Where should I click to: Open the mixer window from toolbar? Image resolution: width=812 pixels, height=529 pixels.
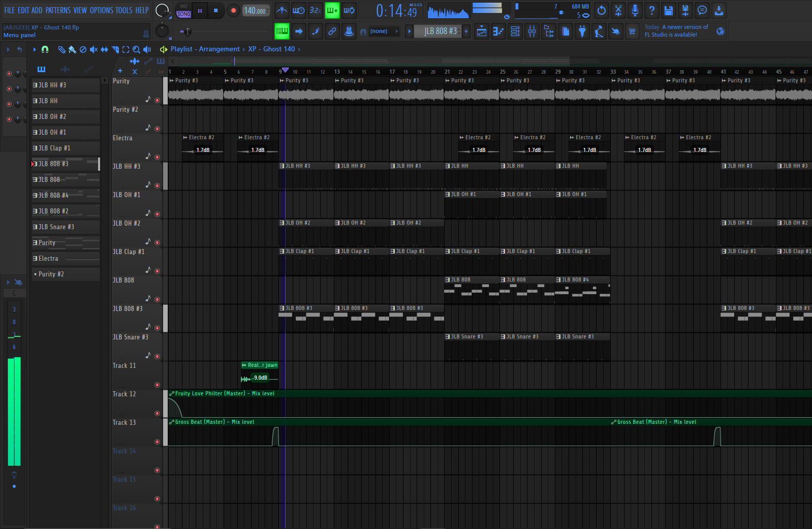coord(532,32)
